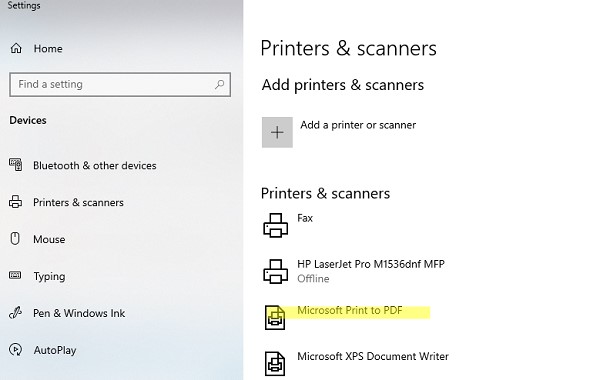The image size is (600, 380).
Task: Click the Microsoft Print to PDF icon
Action: (275, 317)
